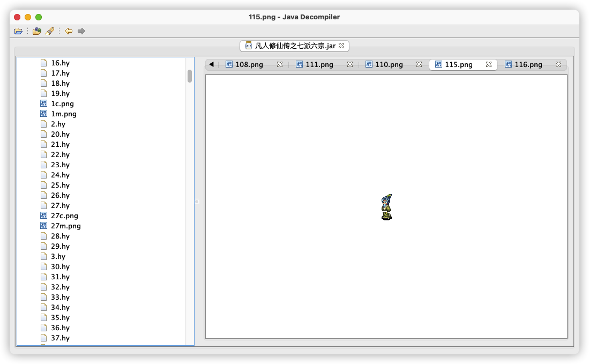
Task: Click the image icon on the 108.png tab
Action: (x=229, y=64)
